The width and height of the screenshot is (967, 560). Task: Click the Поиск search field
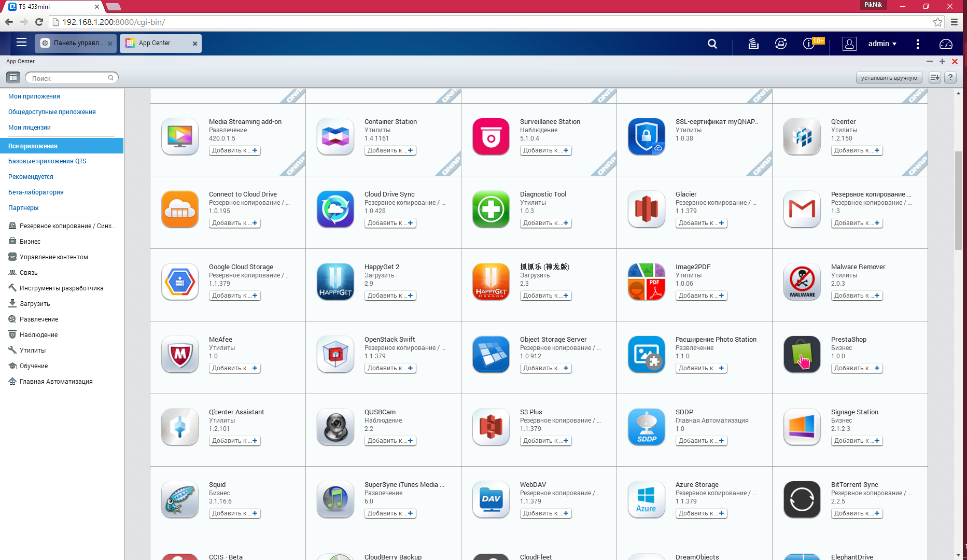(72, 78)
